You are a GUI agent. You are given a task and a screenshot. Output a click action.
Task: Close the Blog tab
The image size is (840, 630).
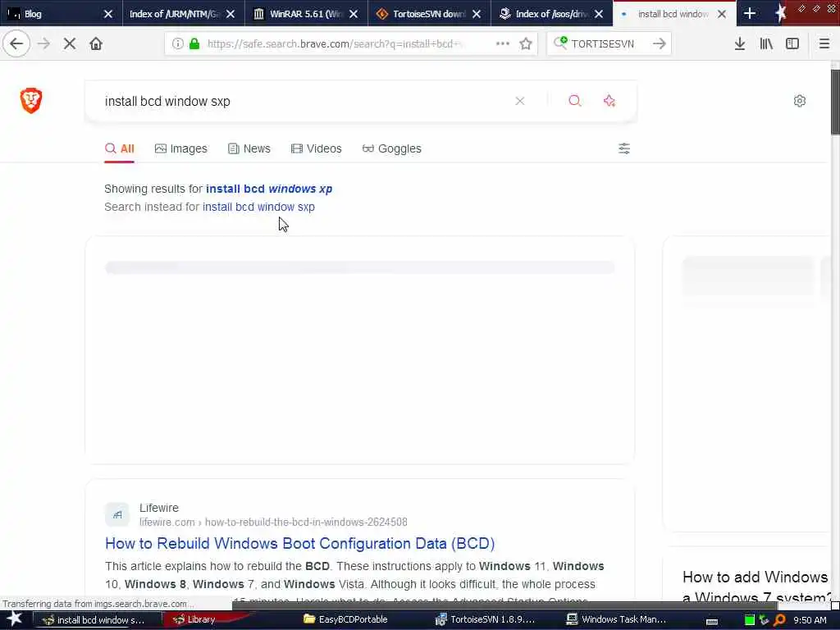108,14
